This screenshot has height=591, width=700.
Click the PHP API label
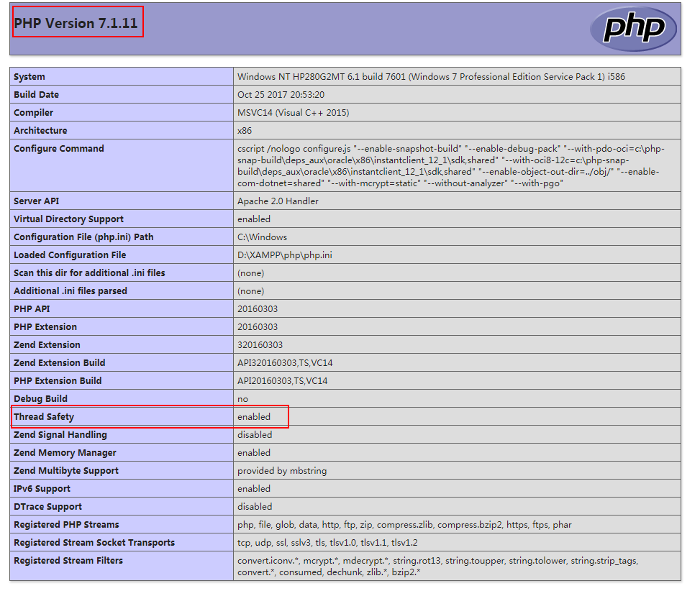coord(32,308)
